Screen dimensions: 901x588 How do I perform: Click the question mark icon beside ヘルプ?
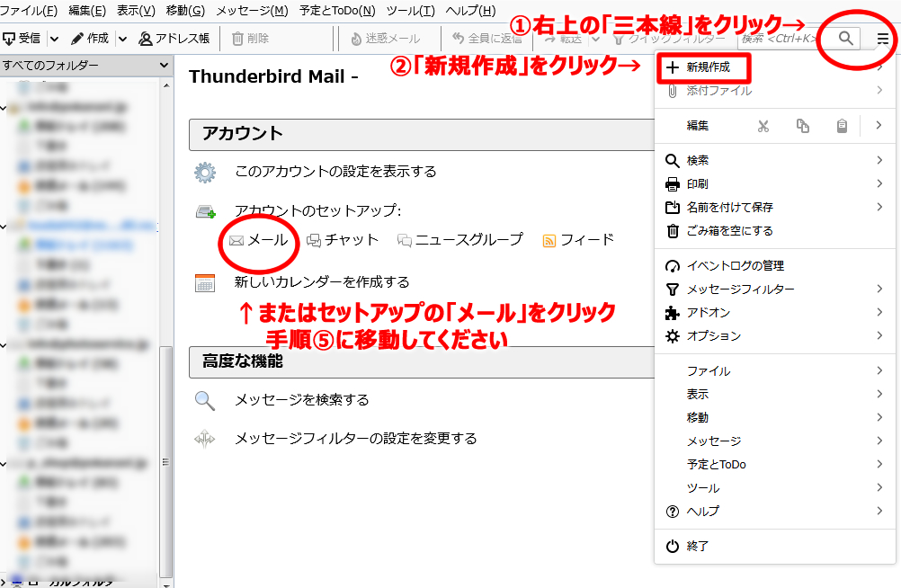(x=673, y=512)
